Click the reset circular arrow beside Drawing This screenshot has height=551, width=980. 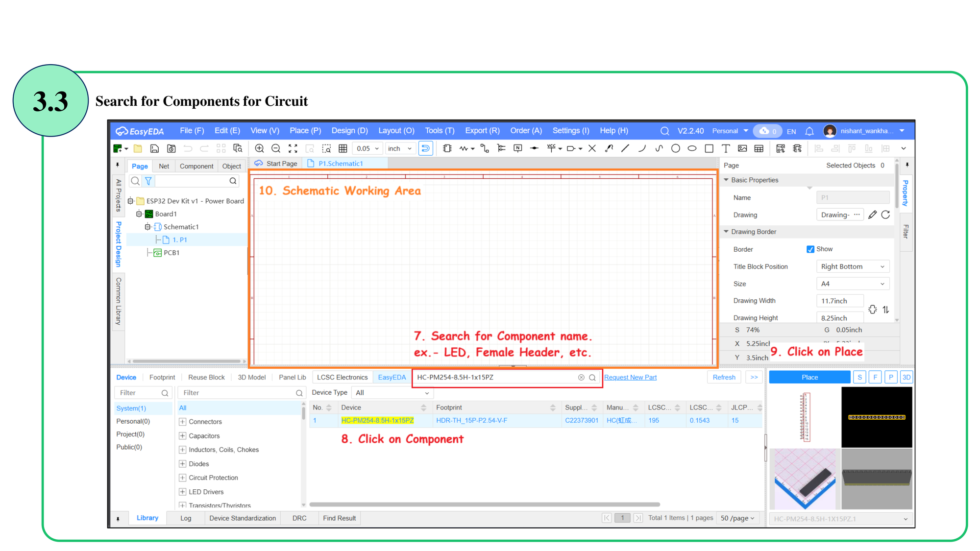pyautogui.click(x=885, y=215)
